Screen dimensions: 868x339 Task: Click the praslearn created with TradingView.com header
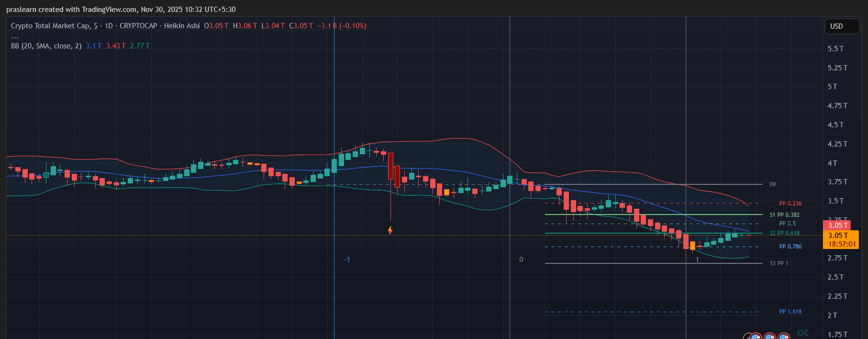(x=121, y=10)
